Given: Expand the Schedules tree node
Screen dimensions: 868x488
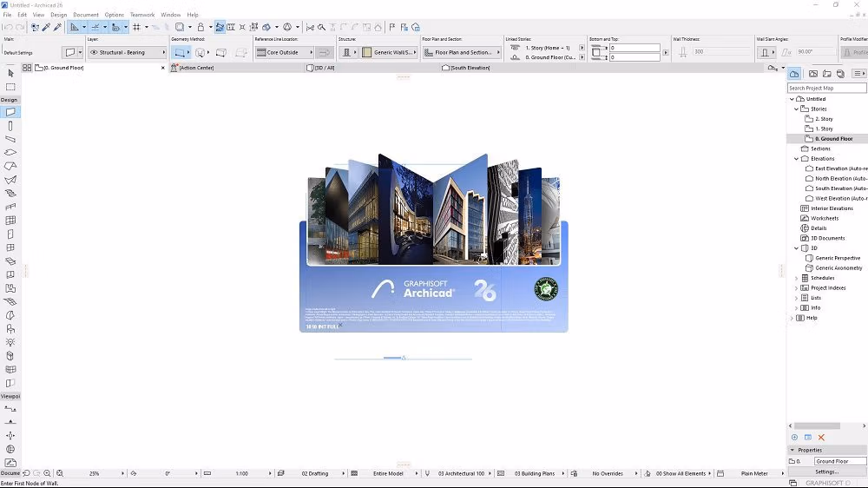Looking at the screenshot, I should coord(797,278).
